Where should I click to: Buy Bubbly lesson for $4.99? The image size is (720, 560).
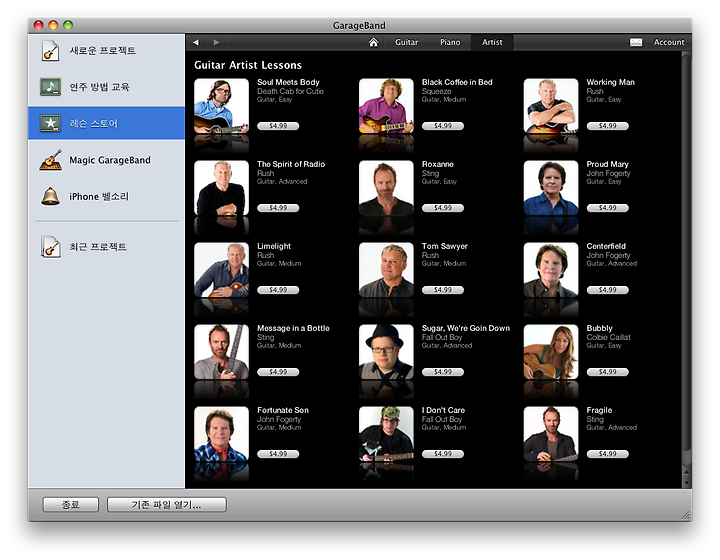608,372
